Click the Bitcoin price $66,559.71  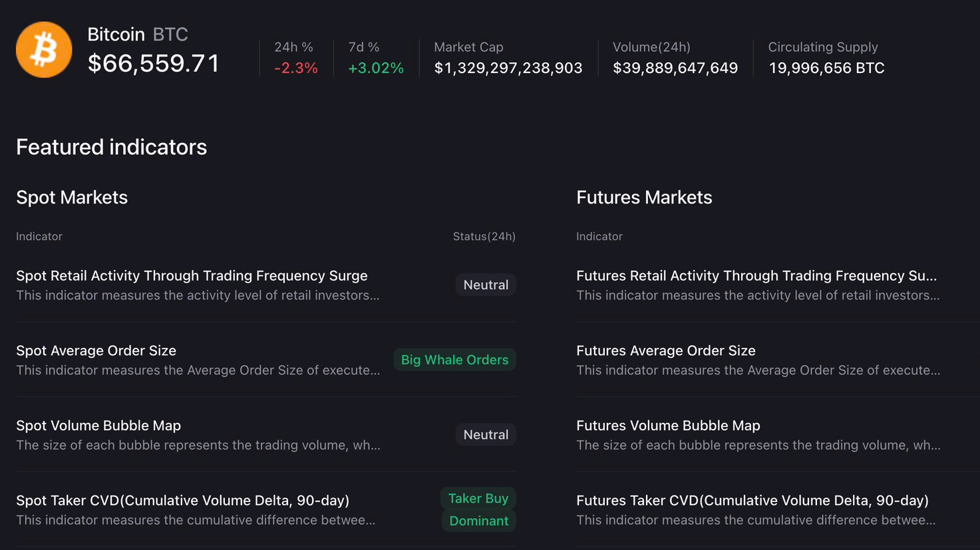(x=154, y=64)
